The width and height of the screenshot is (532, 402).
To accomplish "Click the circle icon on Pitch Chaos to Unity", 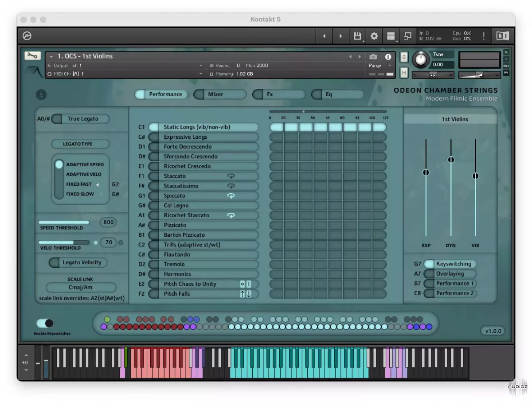I will pos(243,284).
